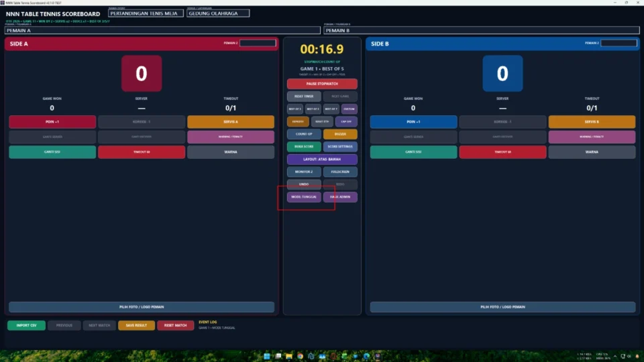Sound the Buzzer
644x362 pixels.
[340, 134]
